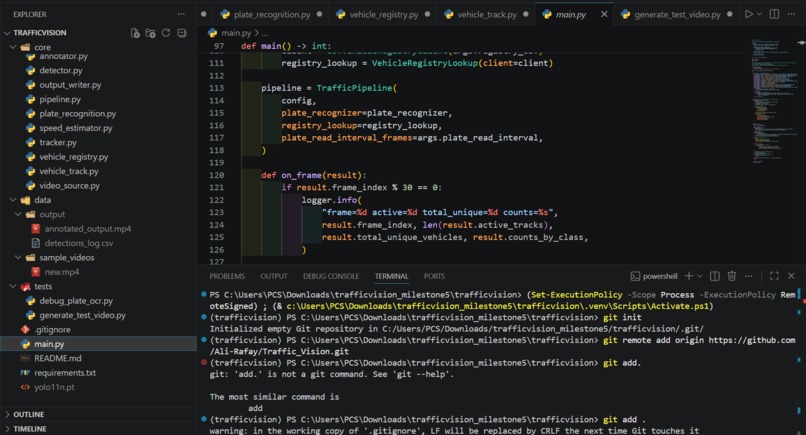Open the .gitignore file
Screen dimensions: 806x435
tap(52, 330)
